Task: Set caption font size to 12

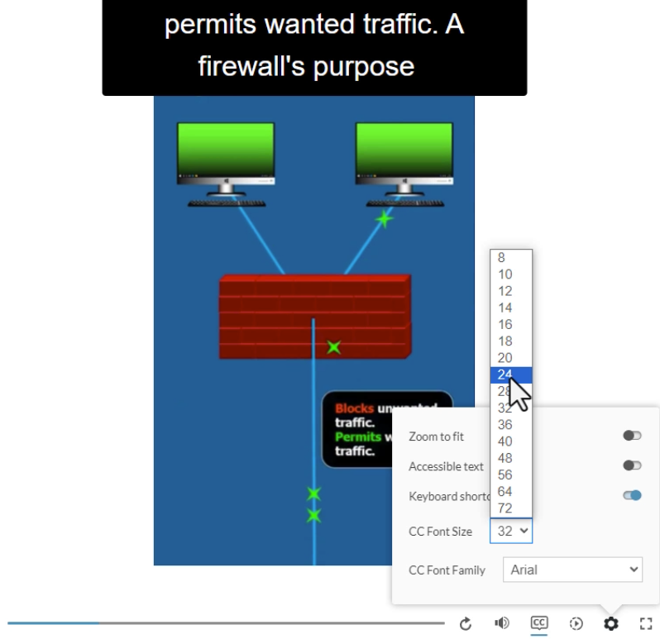Action: point(505,291)
